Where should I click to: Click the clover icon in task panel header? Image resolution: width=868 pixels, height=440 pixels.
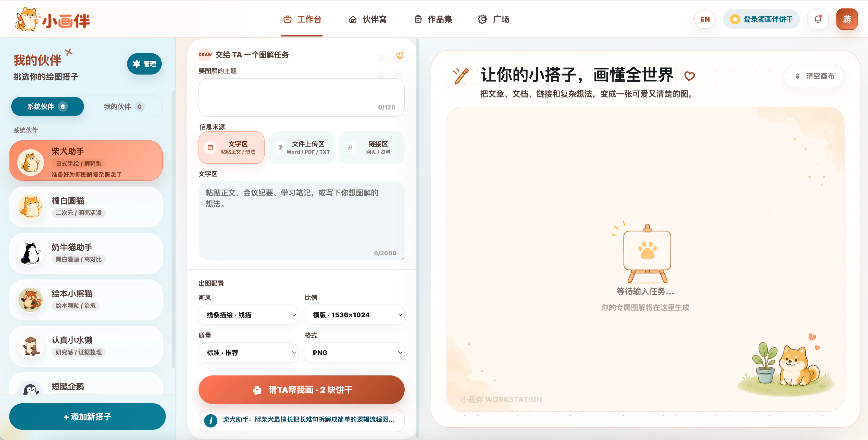point(400,55)
